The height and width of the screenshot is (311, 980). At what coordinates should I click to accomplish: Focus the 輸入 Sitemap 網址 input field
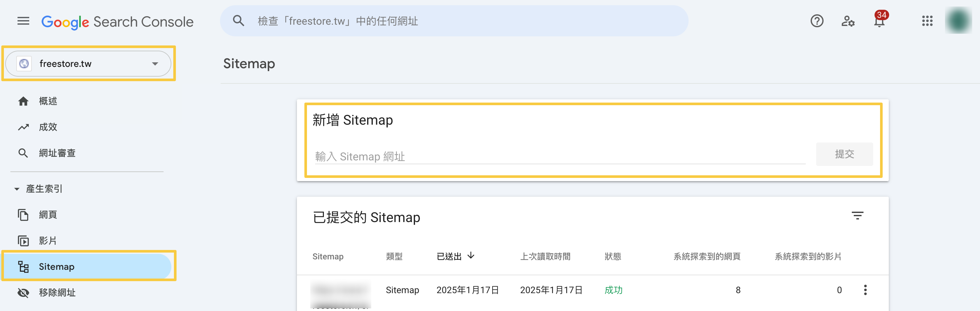(560, 156)
